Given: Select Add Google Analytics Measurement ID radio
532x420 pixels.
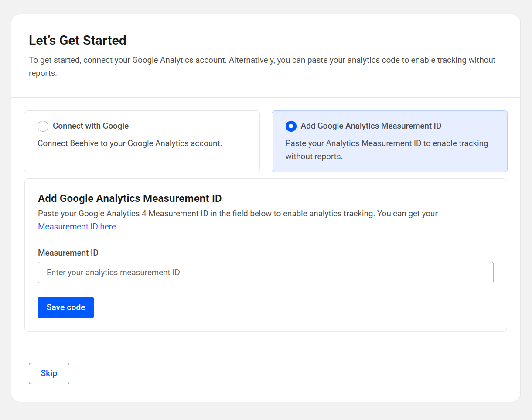Looking at the screenshot, I should tap(291, 126).
